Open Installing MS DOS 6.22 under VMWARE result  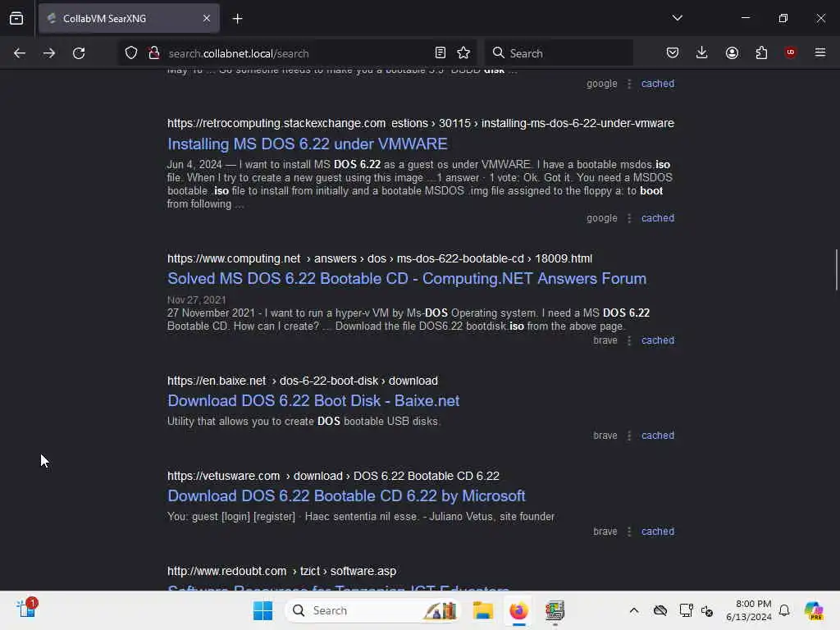tap(308, 144)
